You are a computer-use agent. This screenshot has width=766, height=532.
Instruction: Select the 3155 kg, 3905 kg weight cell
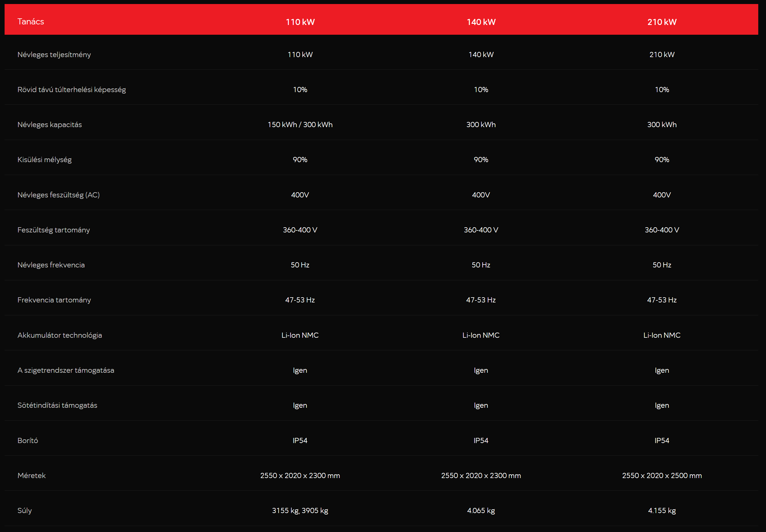300,511
